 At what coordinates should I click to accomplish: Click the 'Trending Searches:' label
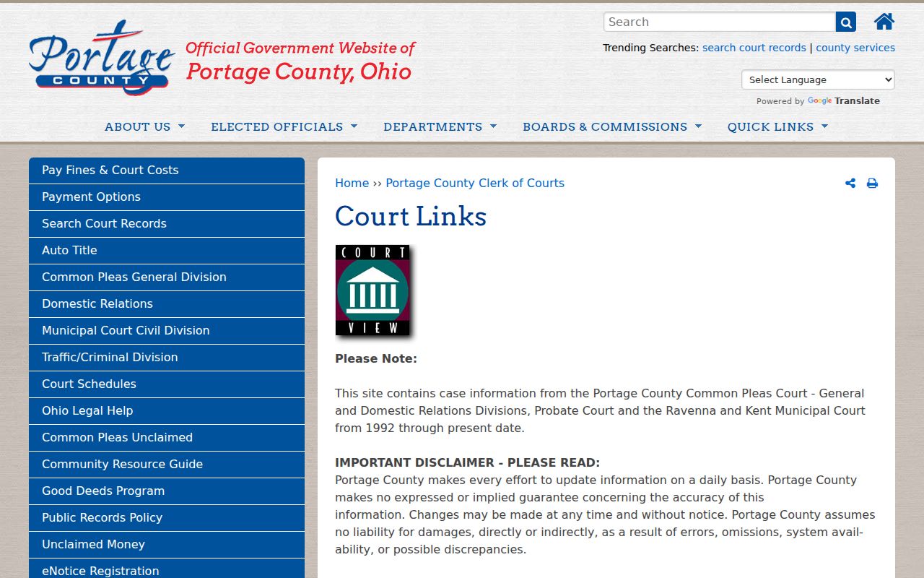coord(651,48)
